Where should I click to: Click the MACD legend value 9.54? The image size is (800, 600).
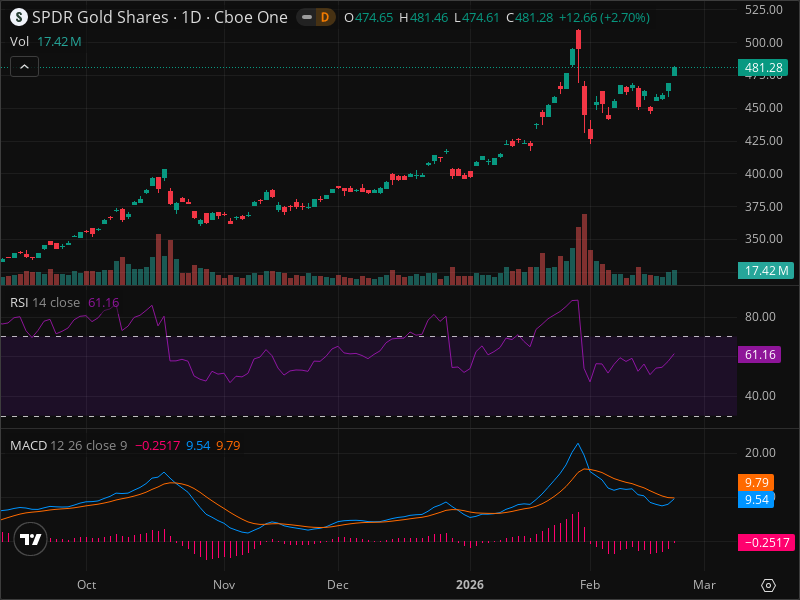[198, 445]
